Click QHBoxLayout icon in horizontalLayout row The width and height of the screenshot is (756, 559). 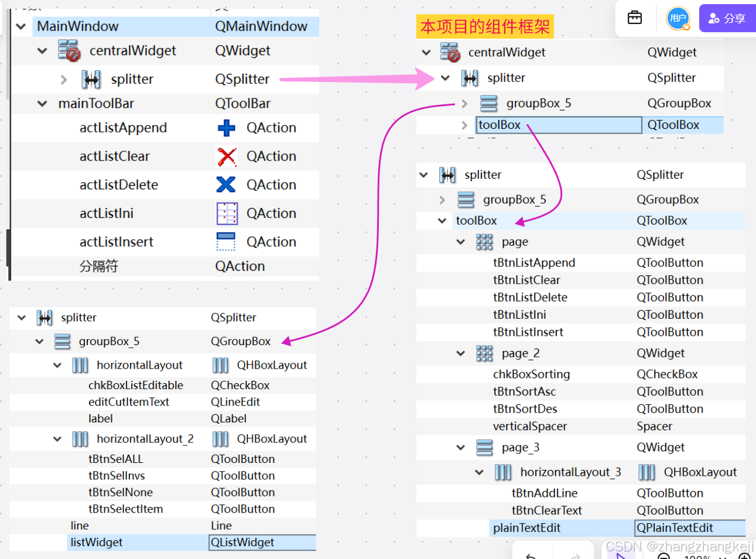click(x=221, y=366)
